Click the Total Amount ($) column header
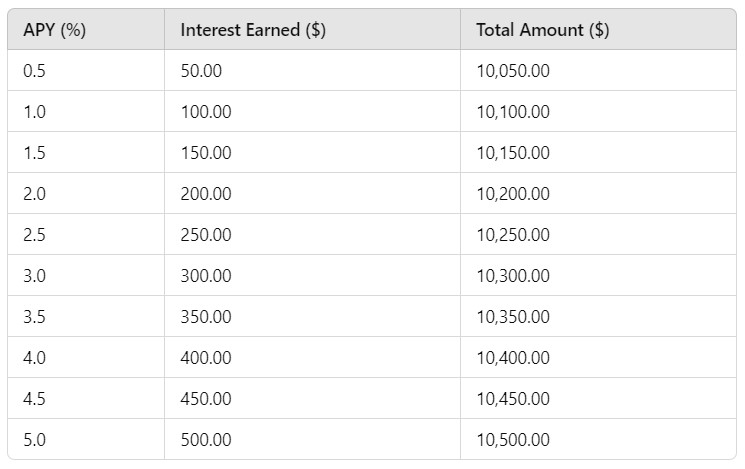The height and width of the screenshot is (469, 745). pyautogui.click(x=598, y=29)
